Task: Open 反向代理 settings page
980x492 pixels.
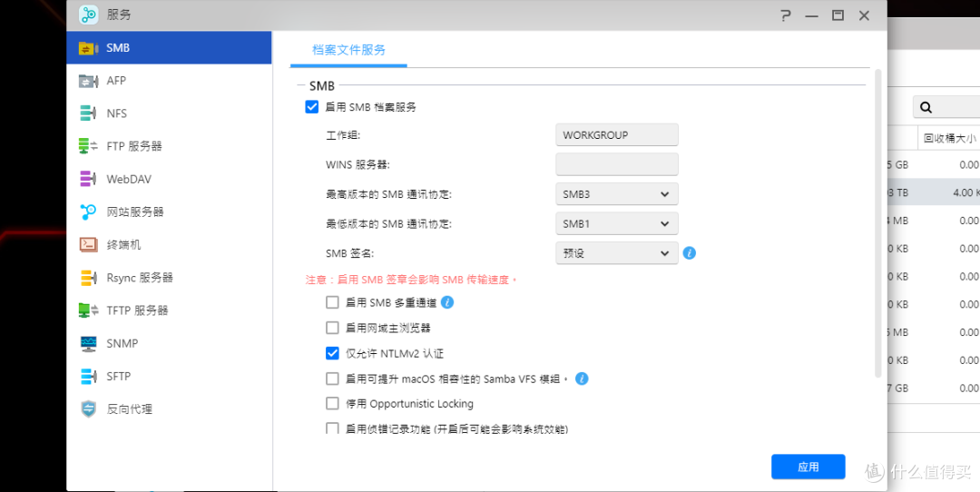Action: click(x=169, y=409)
